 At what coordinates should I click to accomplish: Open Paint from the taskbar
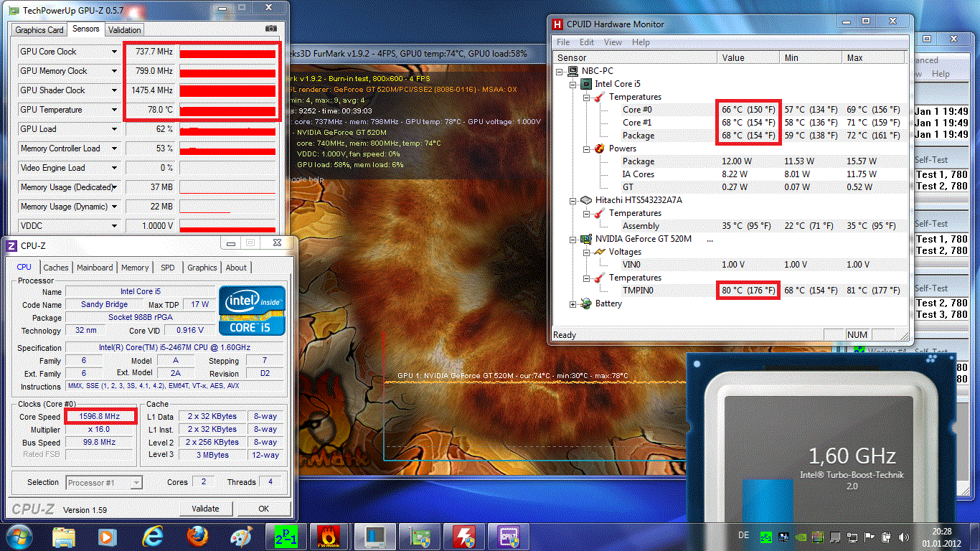[x=242, y=537]
